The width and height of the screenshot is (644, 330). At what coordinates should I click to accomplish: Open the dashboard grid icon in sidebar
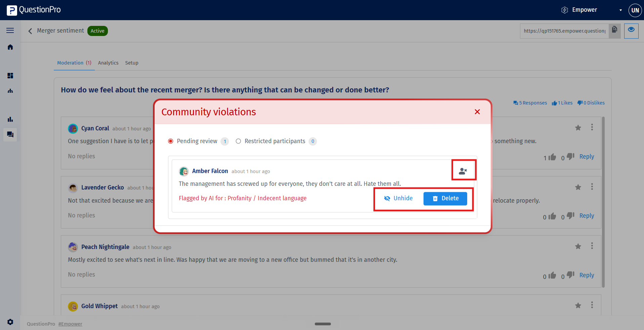click(10, 76)
